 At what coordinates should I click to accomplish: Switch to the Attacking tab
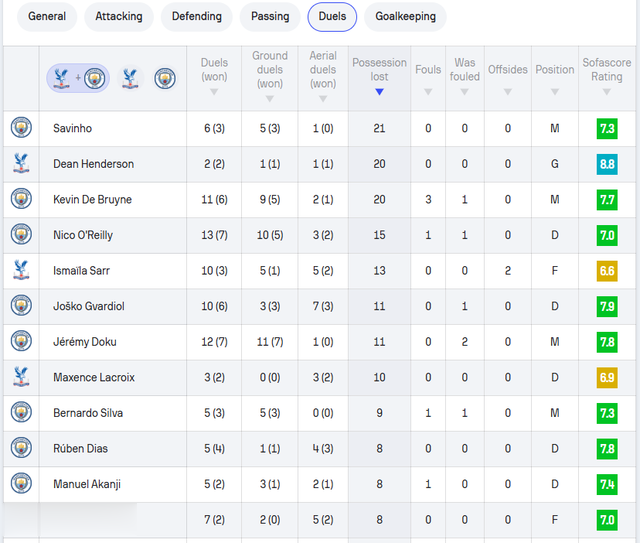pyautogui.click(x=119, y=16)
